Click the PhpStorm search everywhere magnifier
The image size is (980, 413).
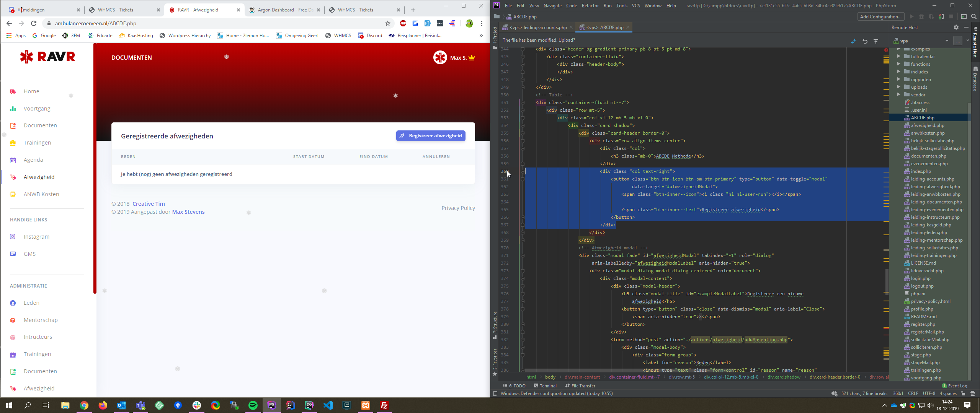click(974, 16)
